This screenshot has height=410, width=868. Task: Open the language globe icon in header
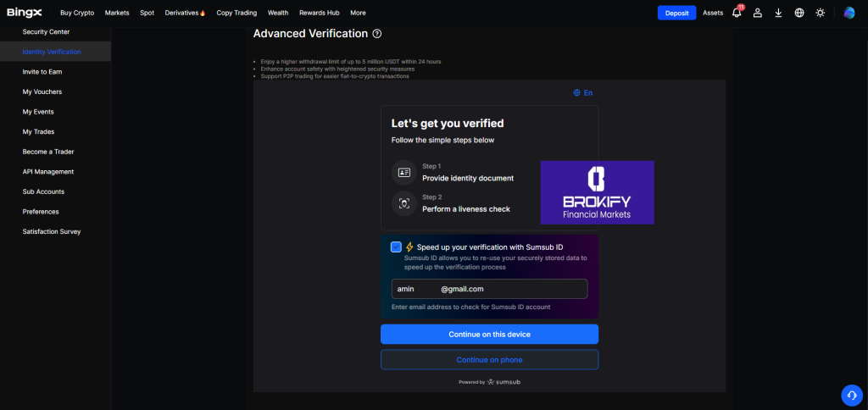click(799, 13)
